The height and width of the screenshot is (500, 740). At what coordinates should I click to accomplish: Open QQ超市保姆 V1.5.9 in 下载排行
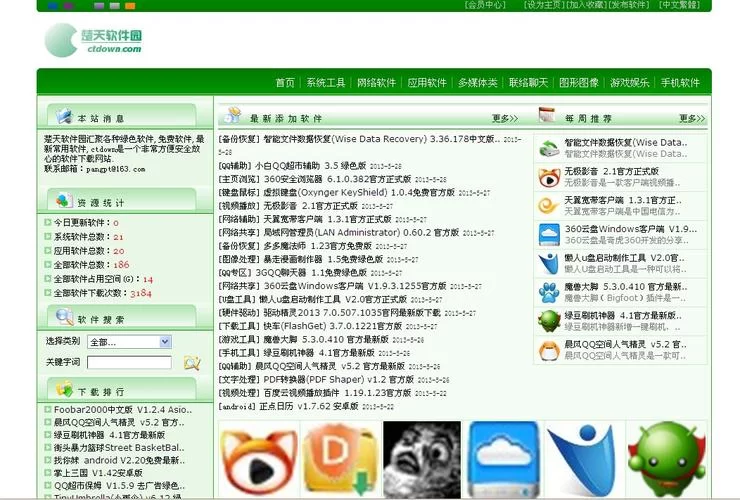point(119,485)
